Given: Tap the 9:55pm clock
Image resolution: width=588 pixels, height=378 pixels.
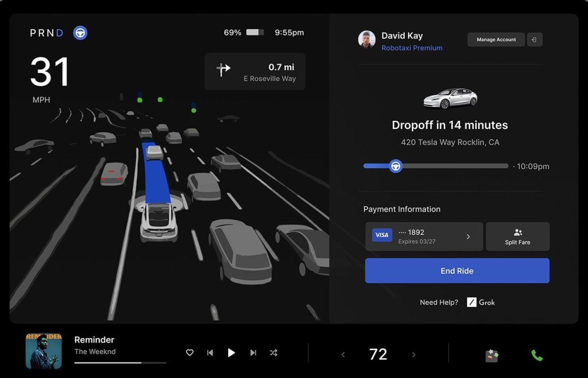Looking at the screenshot, I should click(289, 32).
